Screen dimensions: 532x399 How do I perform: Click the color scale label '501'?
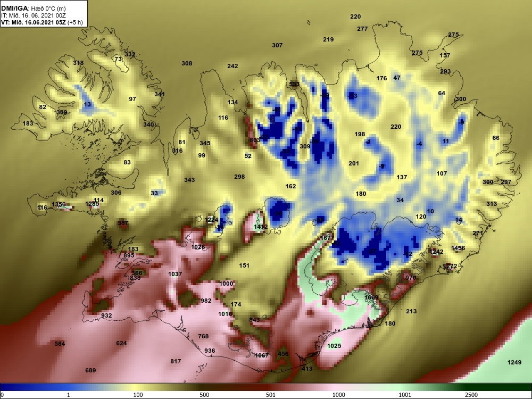point(271,395)
